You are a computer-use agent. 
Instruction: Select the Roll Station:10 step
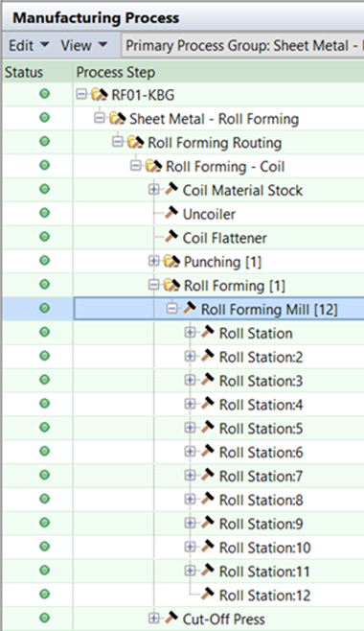(265, 548)
